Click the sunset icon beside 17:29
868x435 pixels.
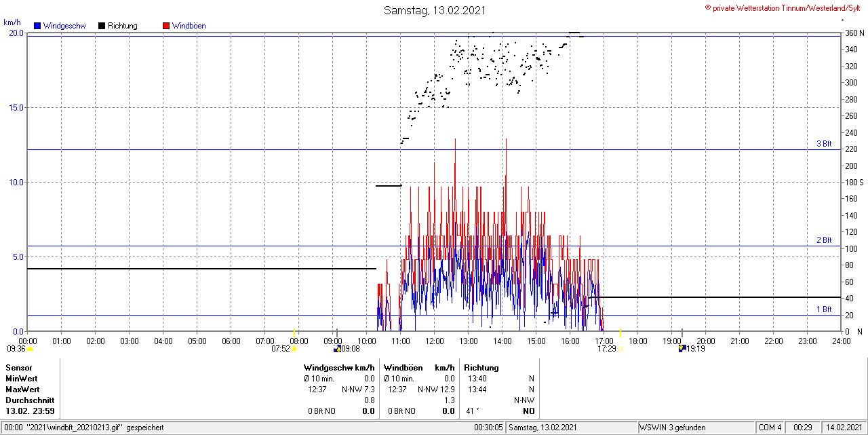pyautogui.click(x=620, y=349)
